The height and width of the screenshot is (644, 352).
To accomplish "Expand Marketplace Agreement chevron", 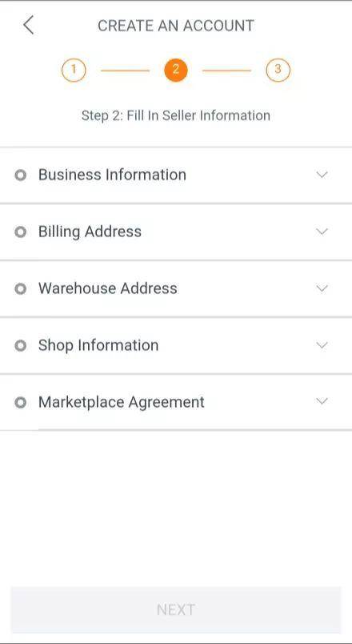I will pyautogui.click(x=322, y=400).
